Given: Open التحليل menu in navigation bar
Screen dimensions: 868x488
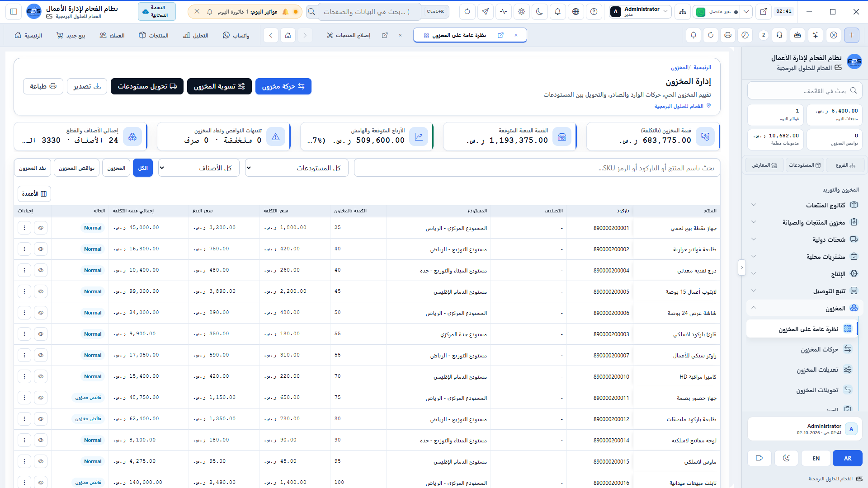Looking at the screenshot, I should point(196,35).
